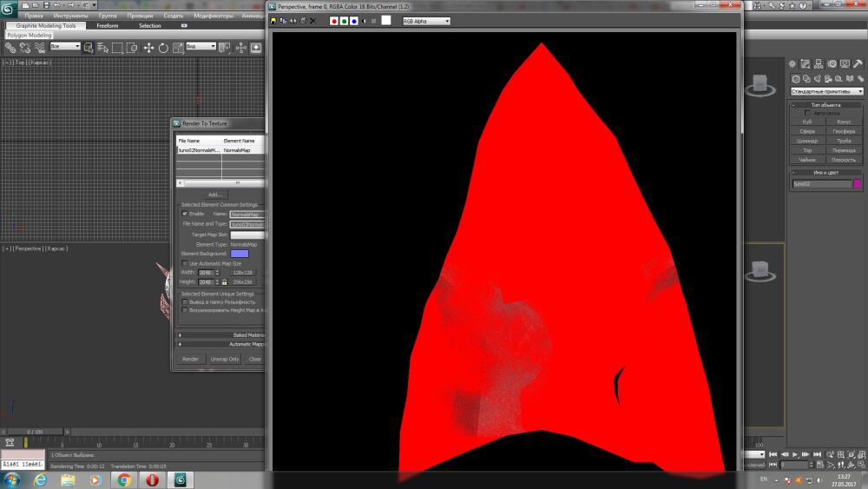This screenshot has height=489, width=868.
Task: Open the Modify panel tab icon
Action: [806, 64]
